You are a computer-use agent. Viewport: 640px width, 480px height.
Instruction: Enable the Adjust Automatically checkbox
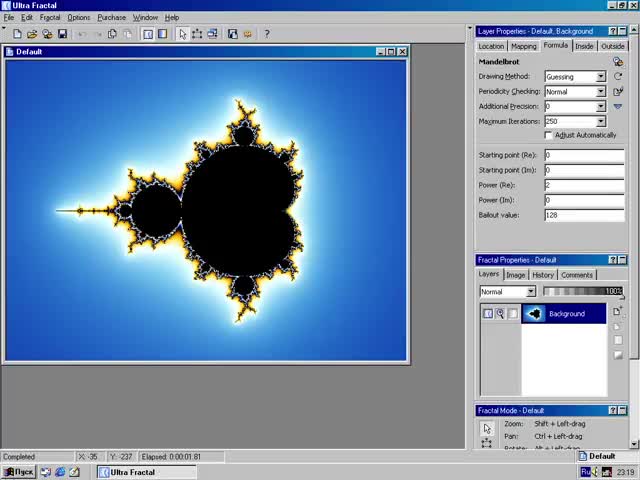click(x=548, y=135)
